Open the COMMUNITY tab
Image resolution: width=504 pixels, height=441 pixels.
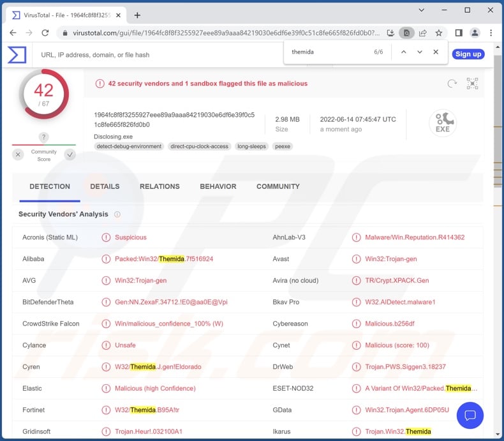[278, 186]
